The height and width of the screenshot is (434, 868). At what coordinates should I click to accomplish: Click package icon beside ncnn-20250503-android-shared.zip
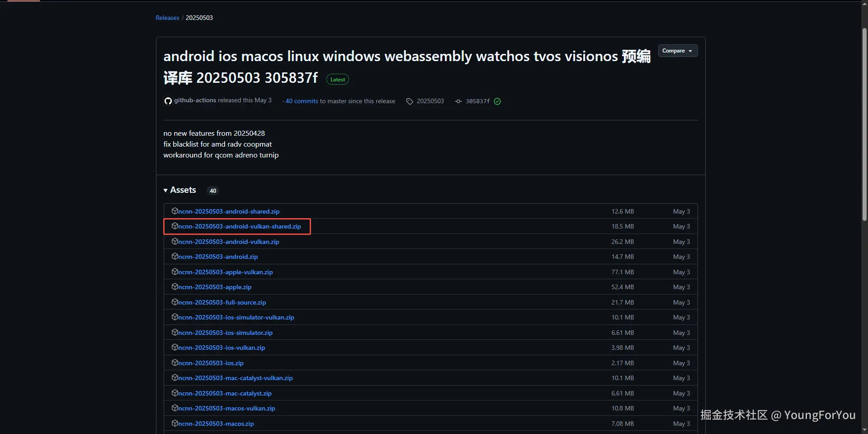[x=175, y=211]
